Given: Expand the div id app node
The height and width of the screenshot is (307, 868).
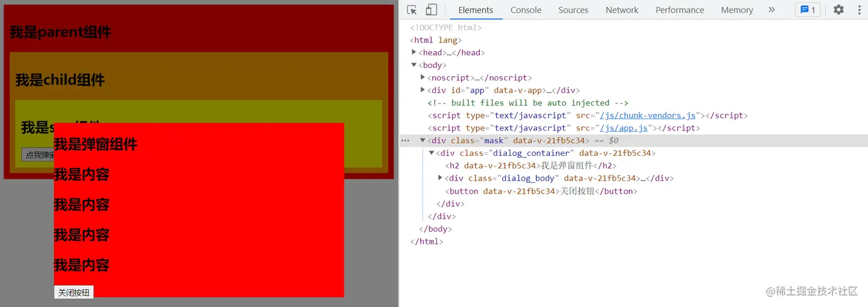Looking at the screenshot, I should [x=423, y=90].
